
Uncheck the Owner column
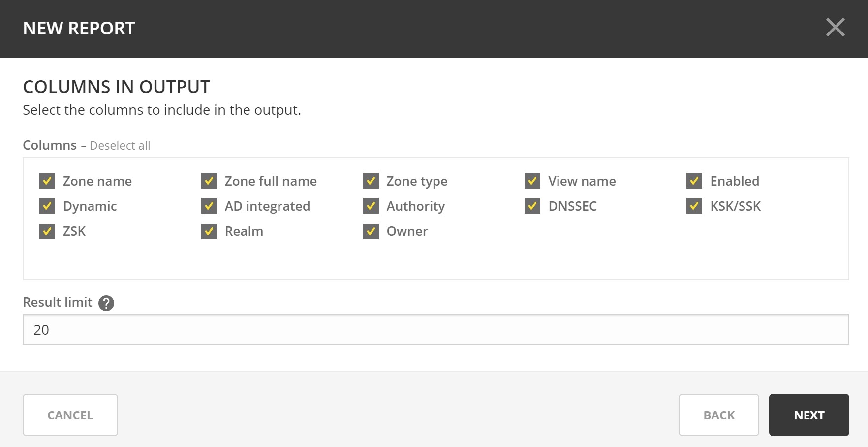point(371,231)
